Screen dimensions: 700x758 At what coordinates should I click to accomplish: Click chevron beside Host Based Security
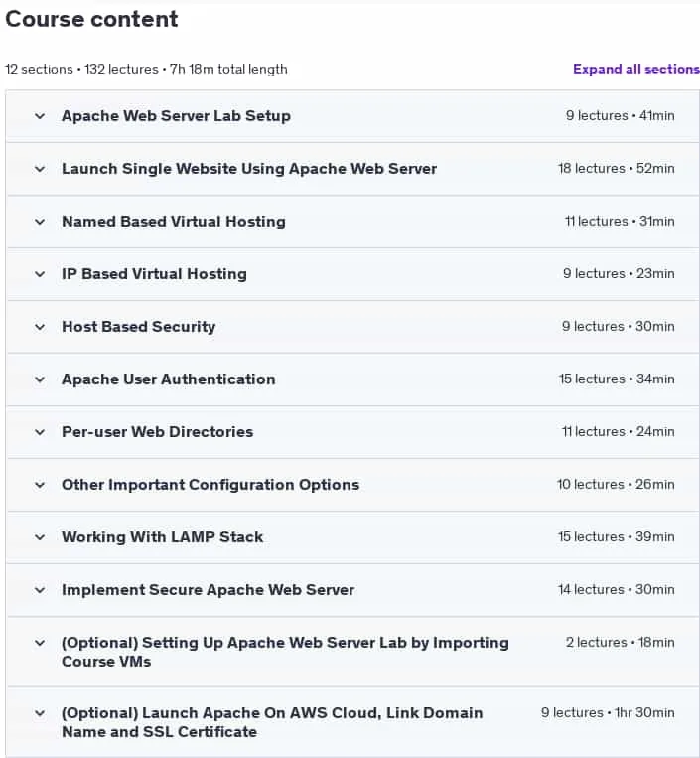pyautogui.click(x=40, y=327)
